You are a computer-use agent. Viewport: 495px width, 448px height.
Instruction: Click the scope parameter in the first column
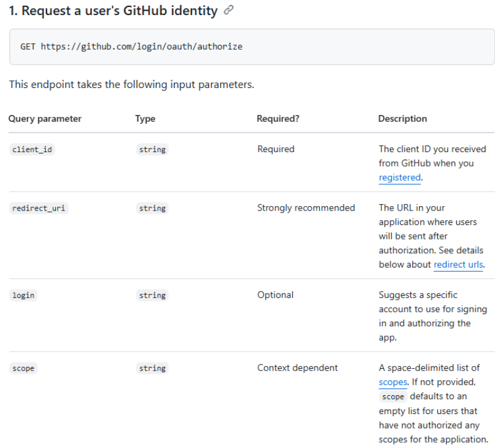click(x=23, y=368)
